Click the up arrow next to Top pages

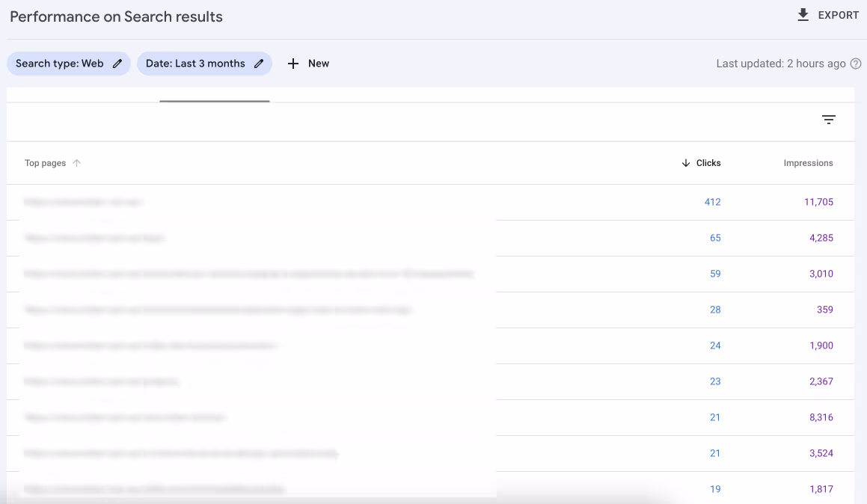pyautogui.click(x=77, y=163)
